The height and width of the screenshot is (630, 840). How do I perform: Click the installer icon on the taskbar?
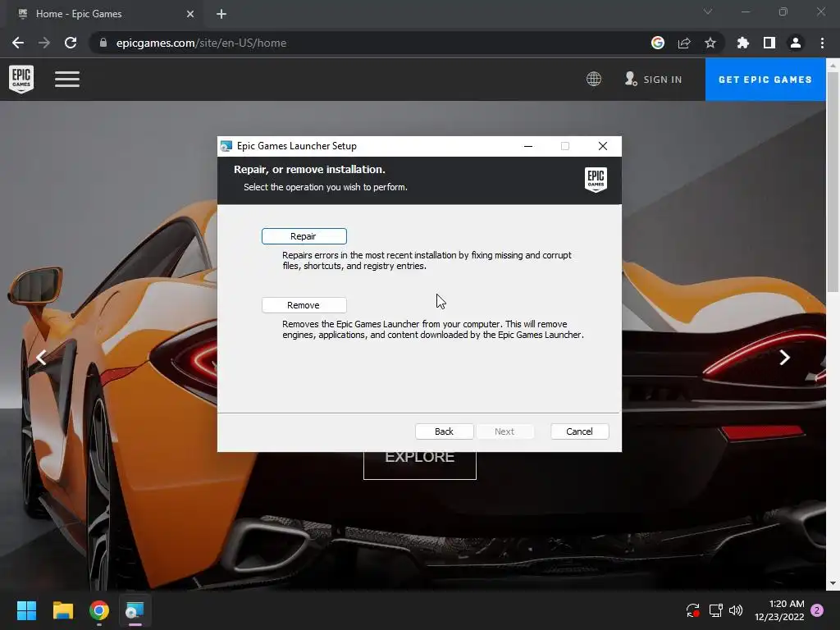point(135,610)
